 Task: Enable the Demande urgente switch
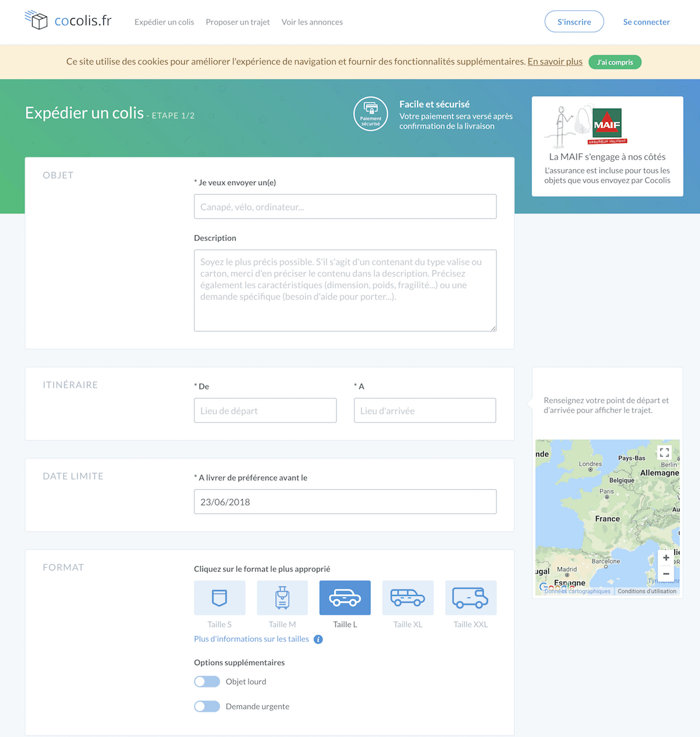pos(207,707)
